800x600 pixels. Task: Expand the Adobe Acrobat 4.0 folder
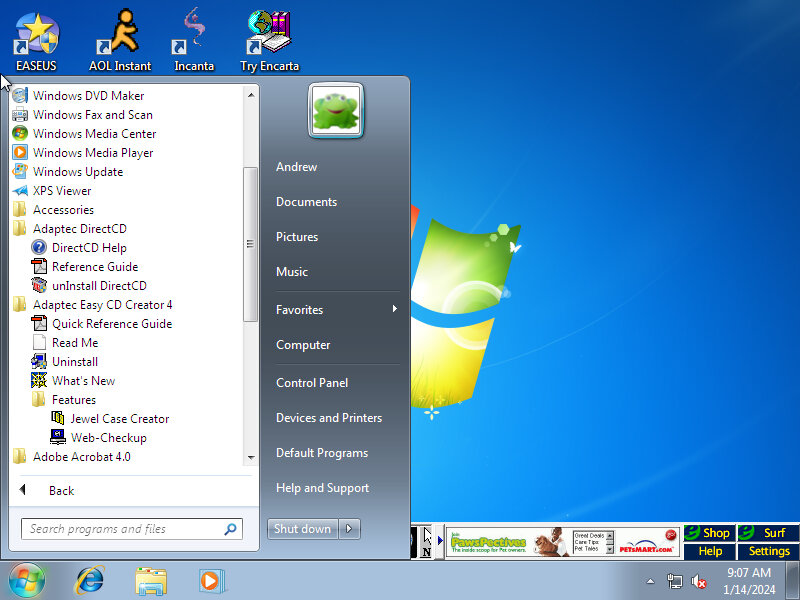81,457
